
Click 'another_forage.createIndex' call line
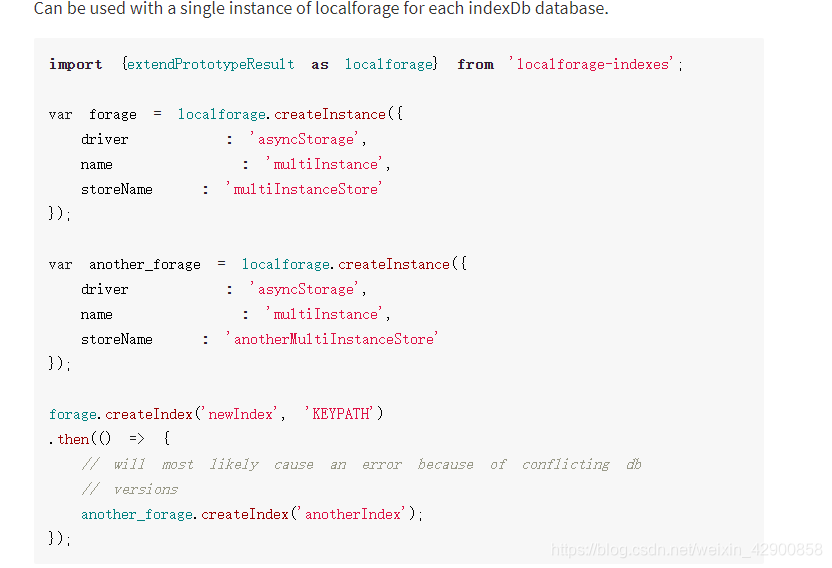point(252,514)
